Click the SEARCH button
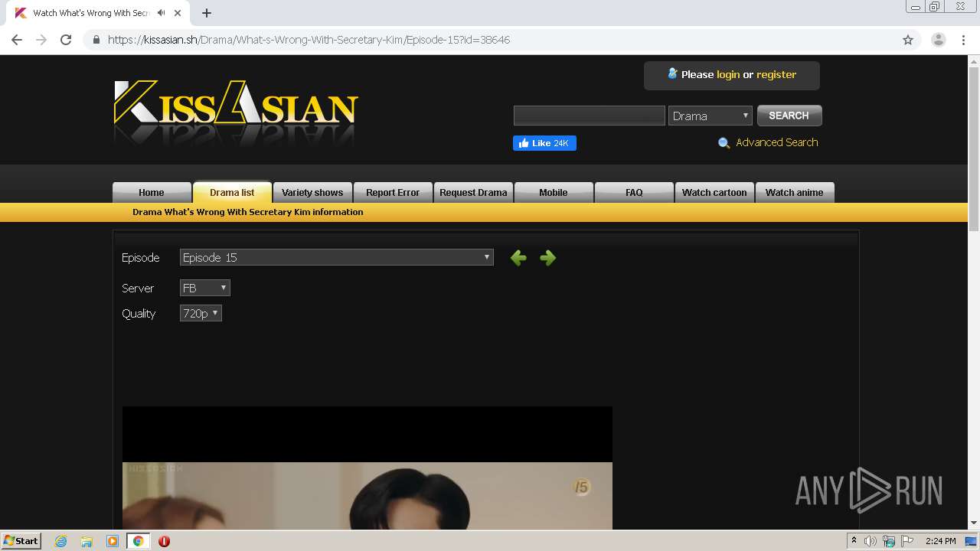This screenshot has width=980, height=551. pos(789,116)
